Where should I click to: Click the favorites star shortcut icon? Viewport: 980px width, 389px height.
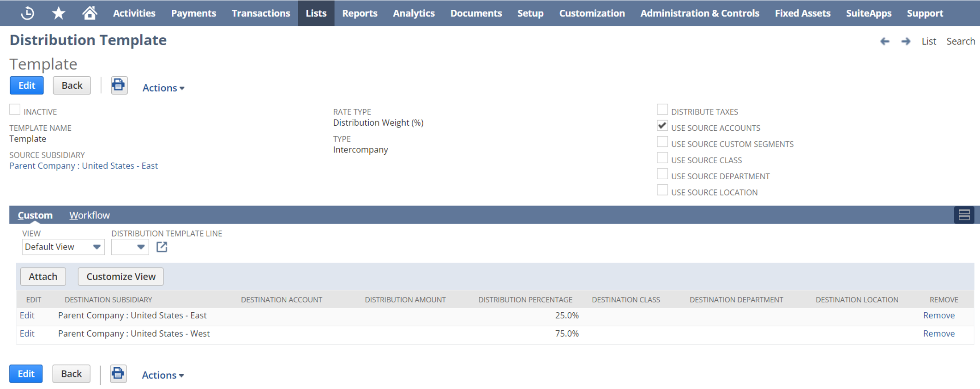pos(59,13)
